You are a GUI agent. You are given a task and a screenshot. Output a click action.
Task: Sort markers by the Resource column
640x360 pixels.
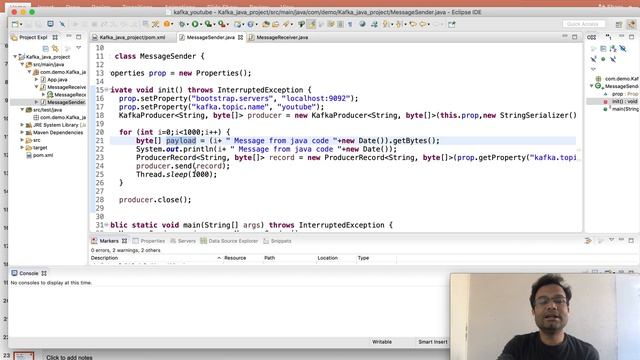coord(235,258)
